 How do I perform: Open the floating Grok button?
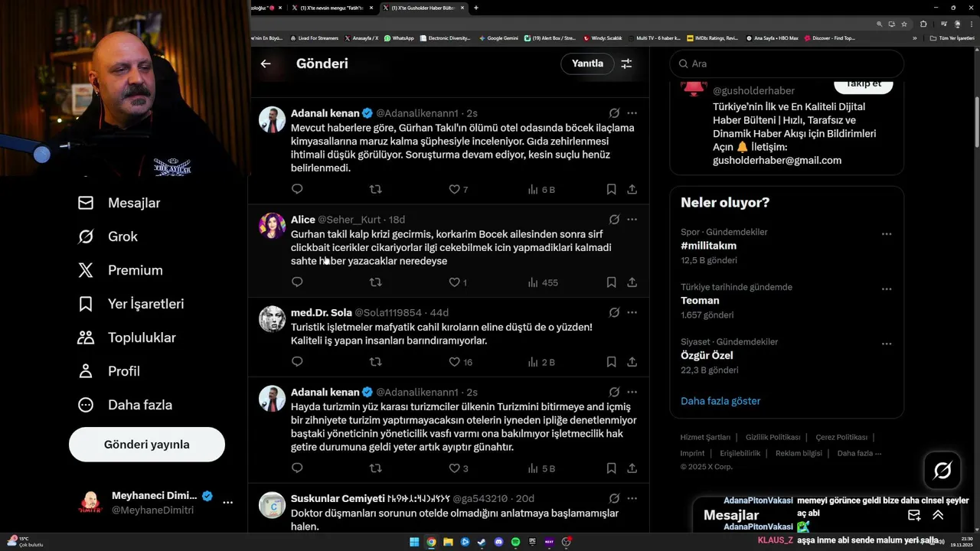942,471
